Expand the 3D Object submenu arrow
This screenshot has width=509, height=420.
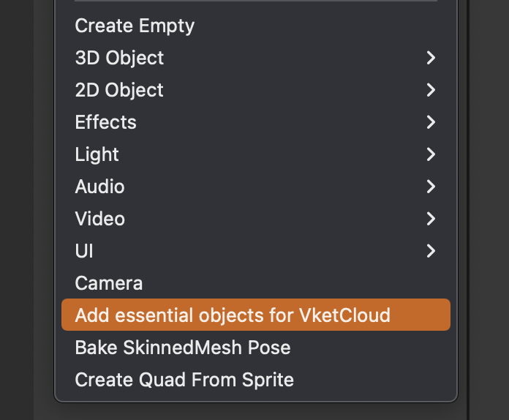431,58
